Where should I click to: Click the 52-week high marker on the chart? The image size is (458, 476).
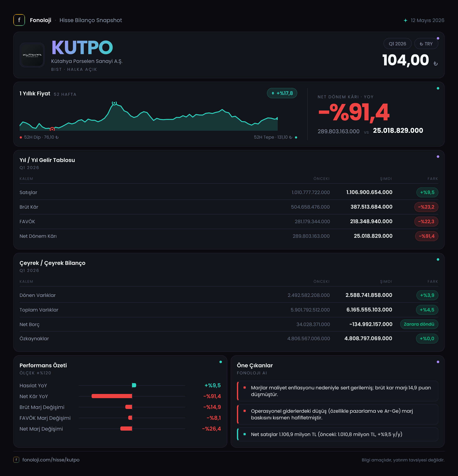114,103
